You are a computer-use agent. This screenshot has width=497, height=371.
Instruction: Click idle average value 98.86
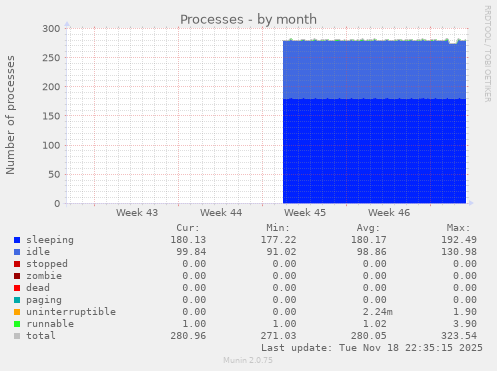tap(372, 252)
